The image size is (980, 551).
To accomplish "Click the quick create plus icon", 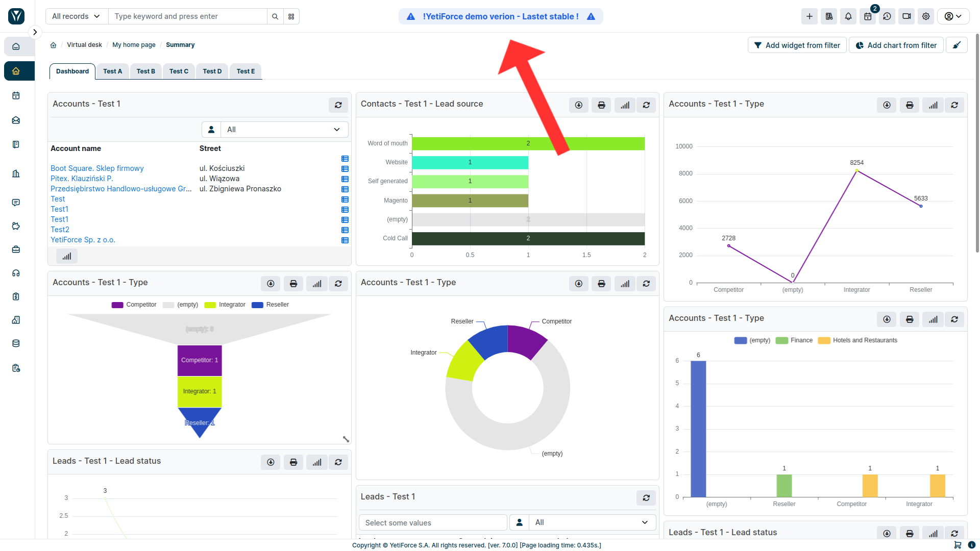I will pyautogui.click(x=810, y=16).
